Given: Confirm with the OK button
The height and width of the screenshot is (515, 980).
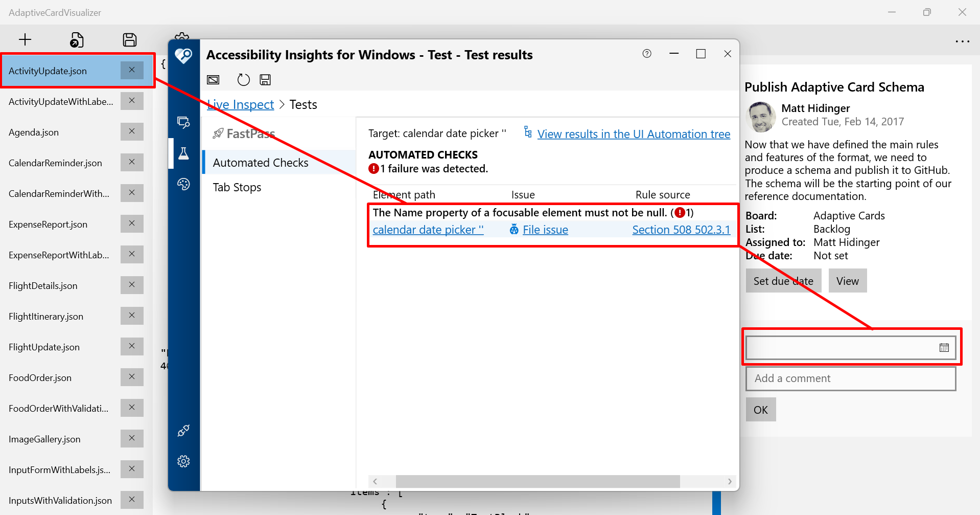Looking at the screenshot, I should (x=760, y=409).
